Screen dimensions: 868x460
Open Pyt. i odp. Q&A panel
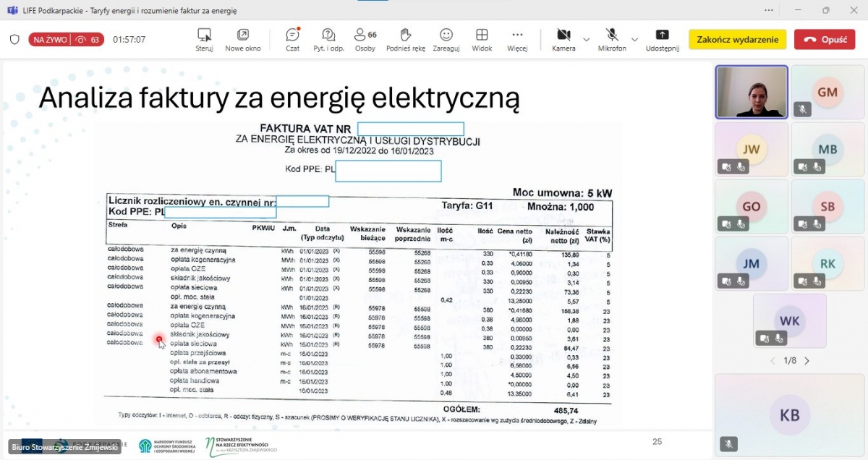coord(328,40)
